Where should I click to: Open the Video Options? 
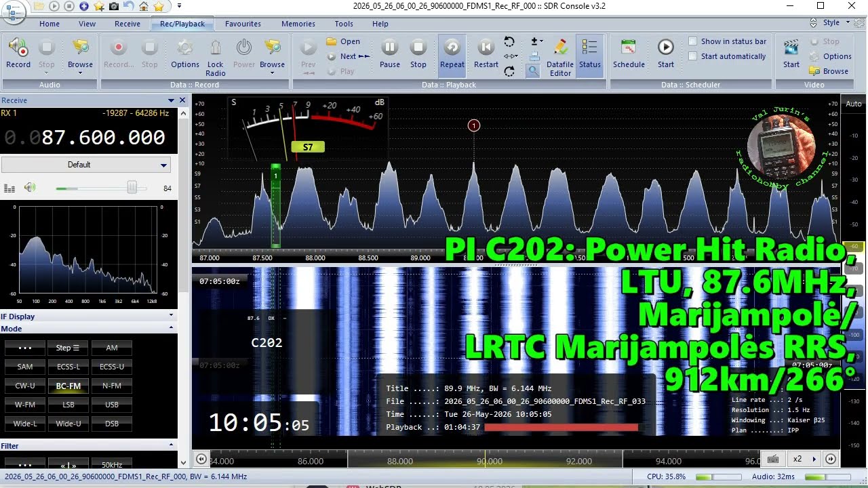coord(831,56)
